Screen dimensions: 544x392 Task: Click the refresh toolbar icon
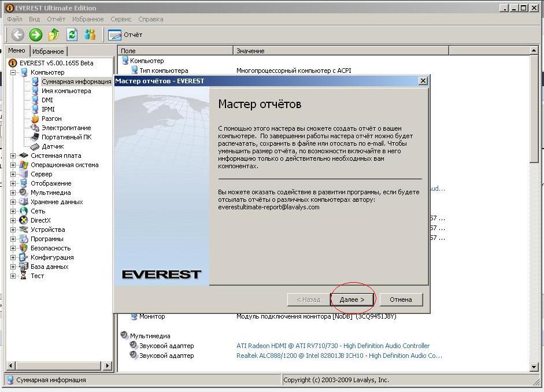[x=72, y=35]
